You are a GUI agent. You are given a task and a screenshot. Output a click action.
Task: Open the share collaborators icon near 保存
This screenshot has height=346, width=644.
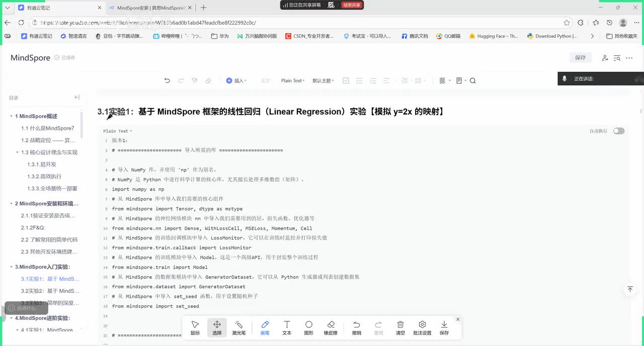605,58
